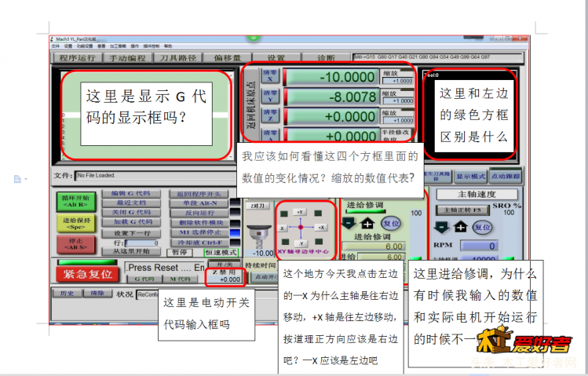Switch to the 手动编程 tab

pyautogui.click(x=127, y=58)
